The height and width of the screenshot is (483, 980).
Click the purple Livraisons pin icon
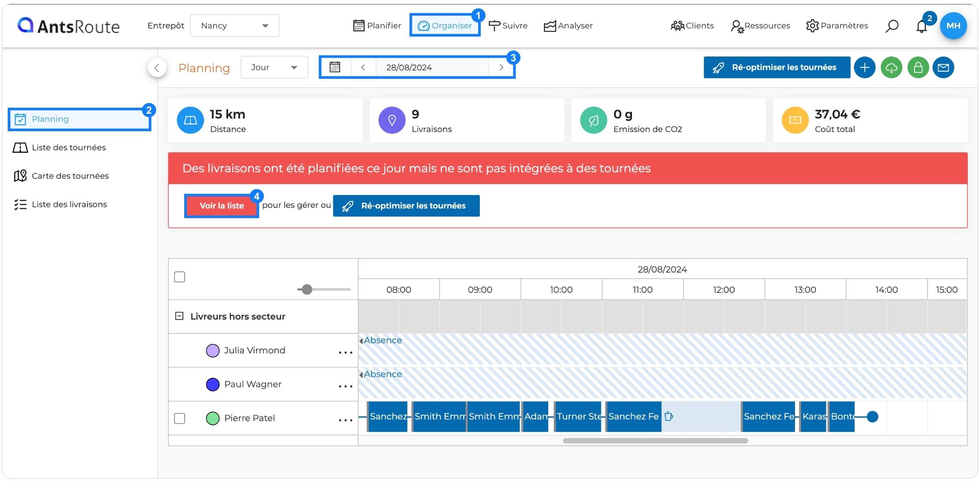pos(392,120)
